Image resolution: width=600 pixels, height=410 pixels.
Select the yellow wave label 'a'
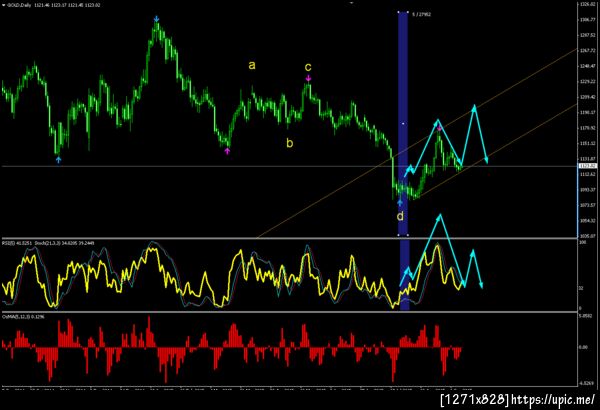(x=251, y=65)
